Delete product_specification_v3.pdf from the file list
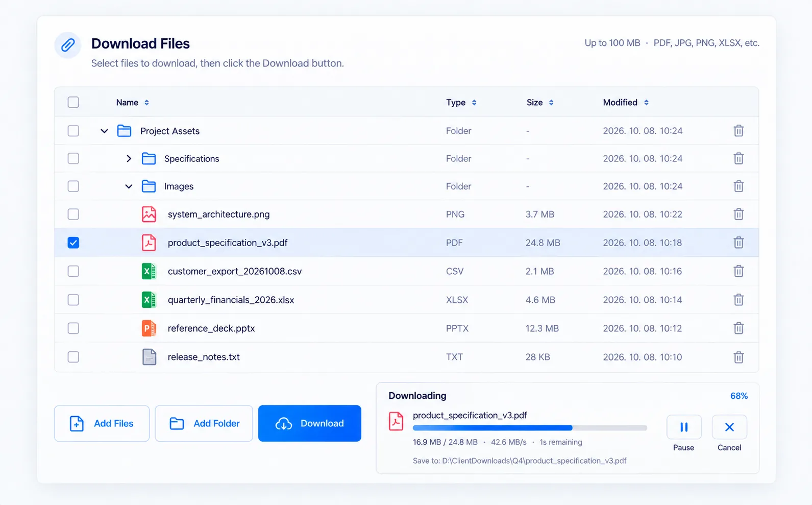 [x=739, y=243]
